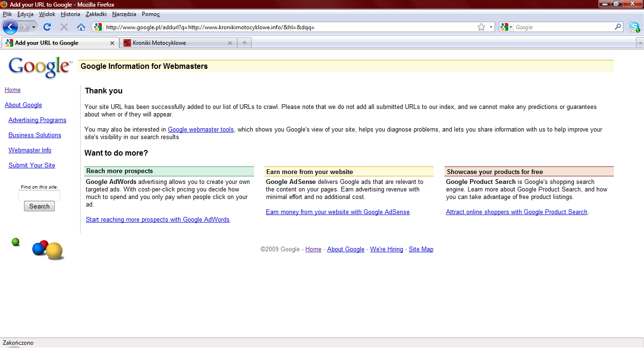The image size is (644, 348).
Task: Open the back/forward history dropdown arrow
Action: tap(33, 27)
